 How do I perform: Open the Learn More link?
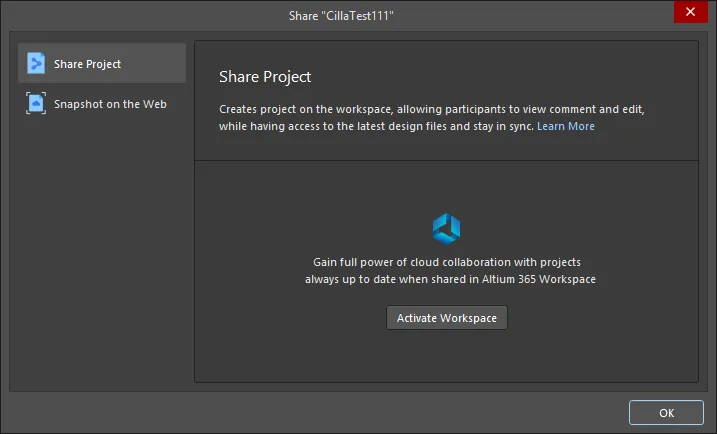pyautogui.click(x=566, y=126)
